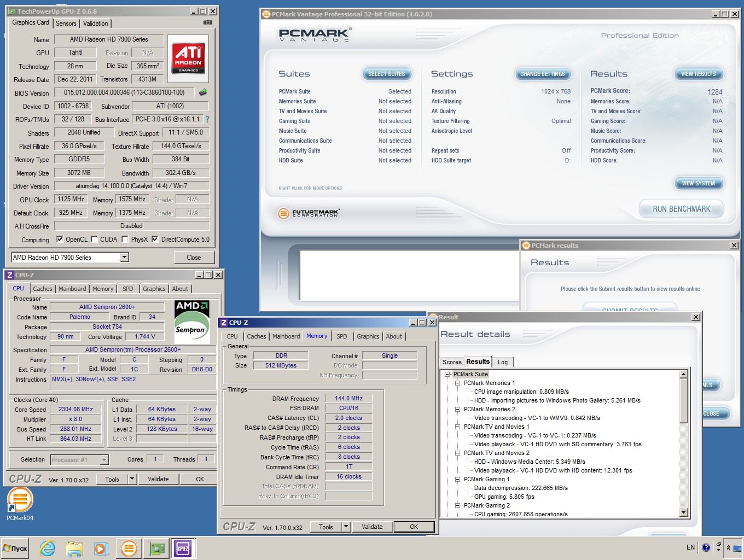Open the Mainboard tab in the left CPU-Z window

72,289
